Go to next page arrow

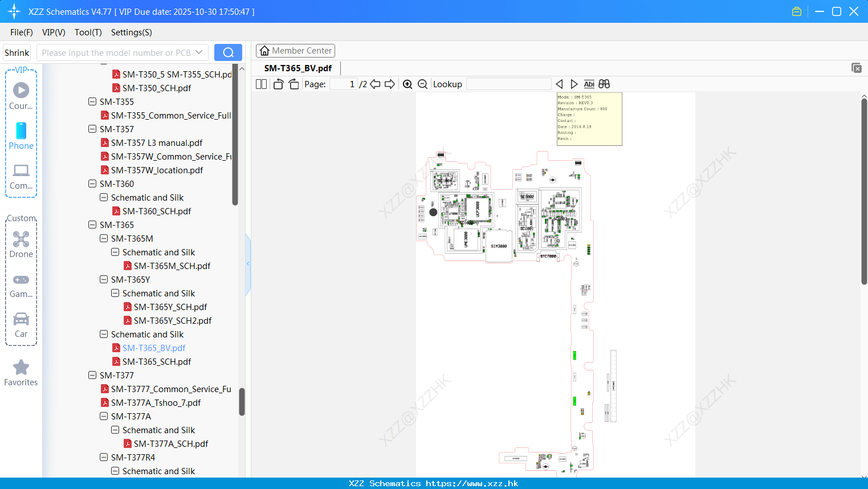[390, 84]
